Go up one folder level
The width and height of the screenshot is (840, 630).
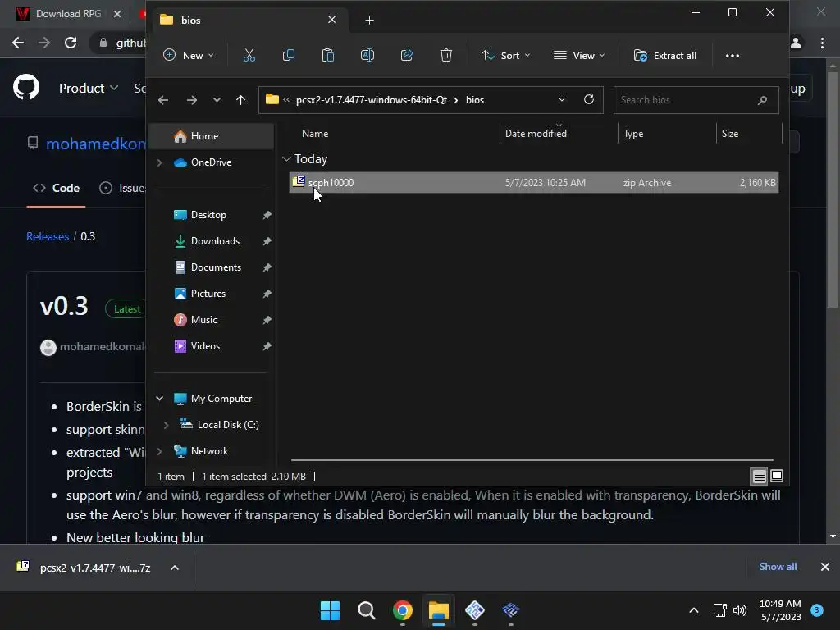[x=240, y=100]
